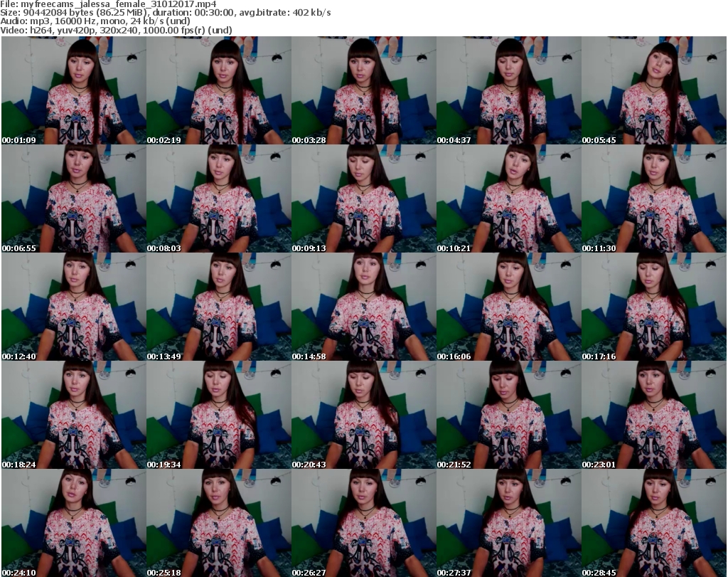
Task: Select the 00:16:06 video frame
Action: click(509, 307)
